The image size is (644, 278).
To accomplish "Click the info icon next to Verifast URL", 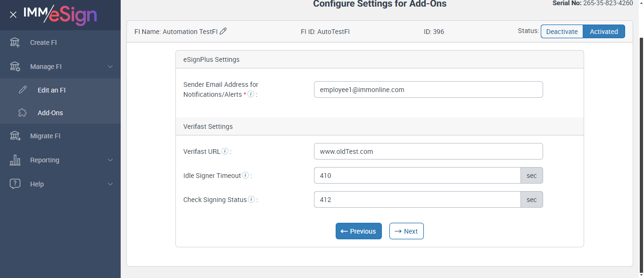I will pos(225,152).
